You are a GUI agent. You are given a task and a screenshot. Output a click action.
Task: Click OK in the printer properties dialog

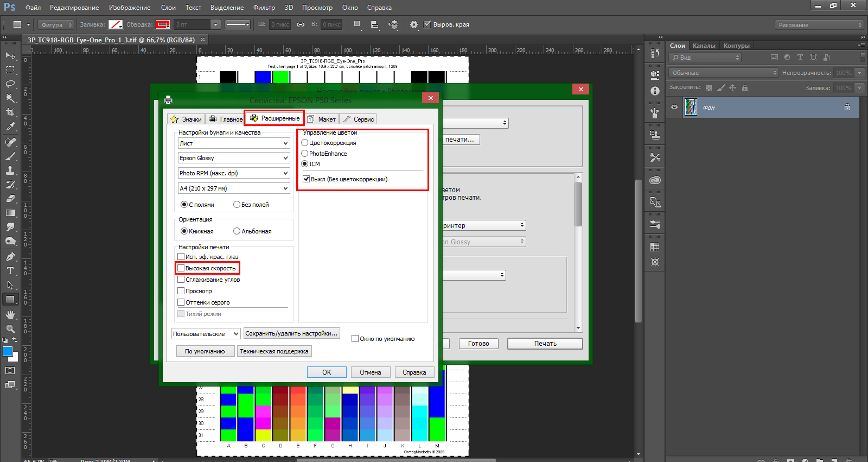coord(327,372)
